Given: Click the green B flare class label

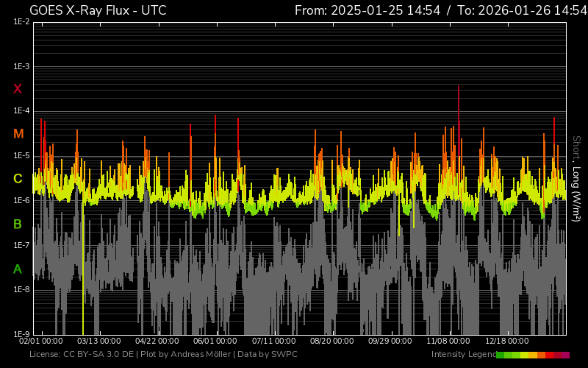Looking at the screenshot, I should [x=18, y=224].
